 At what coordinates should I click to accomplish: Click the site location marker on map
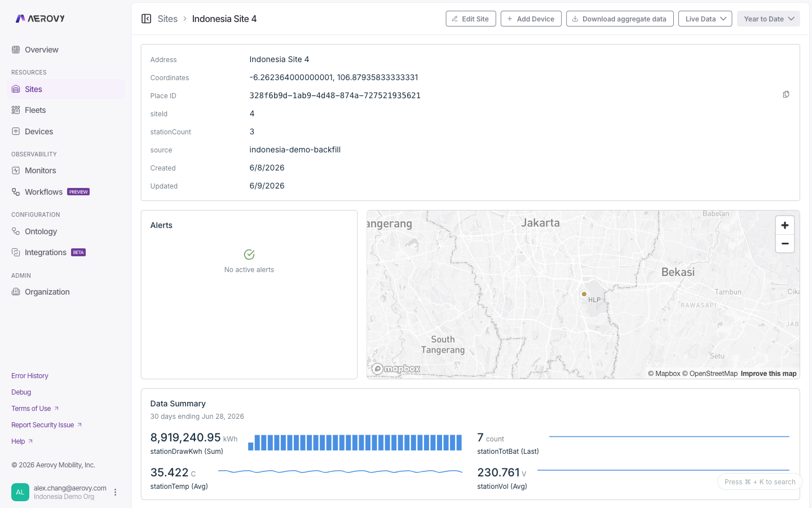coord(584,294)
